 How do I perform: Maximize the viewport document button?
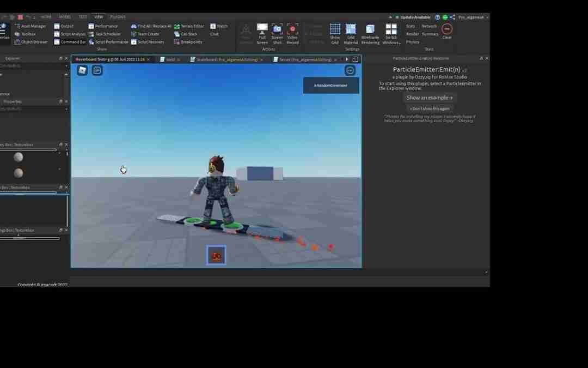[355, 59]
